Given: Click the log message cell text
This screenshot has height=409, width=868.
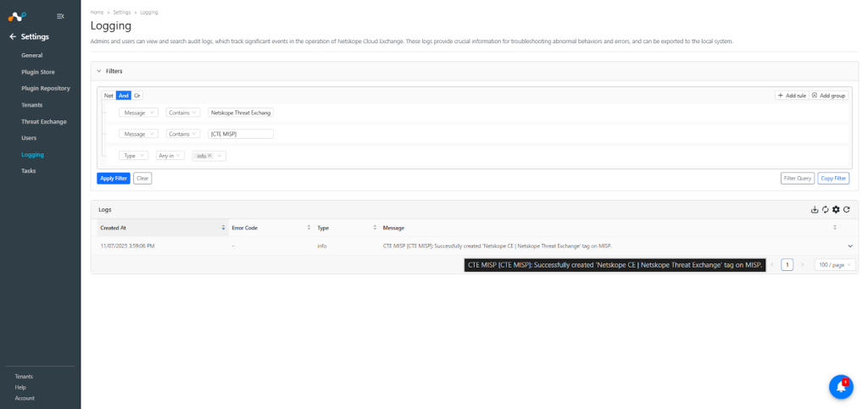Looking at the screenshot, I should point(497,246).
